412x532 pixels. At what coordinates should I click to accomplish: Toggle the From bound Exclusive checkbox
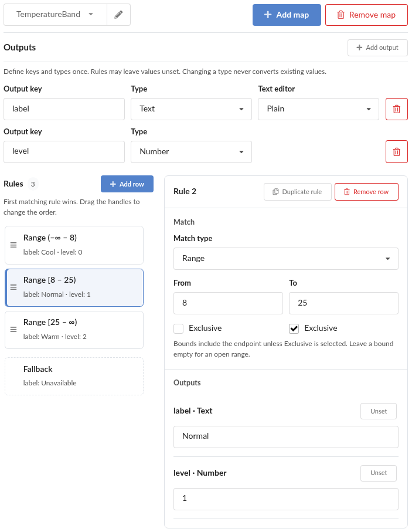[x=178, y=328]
